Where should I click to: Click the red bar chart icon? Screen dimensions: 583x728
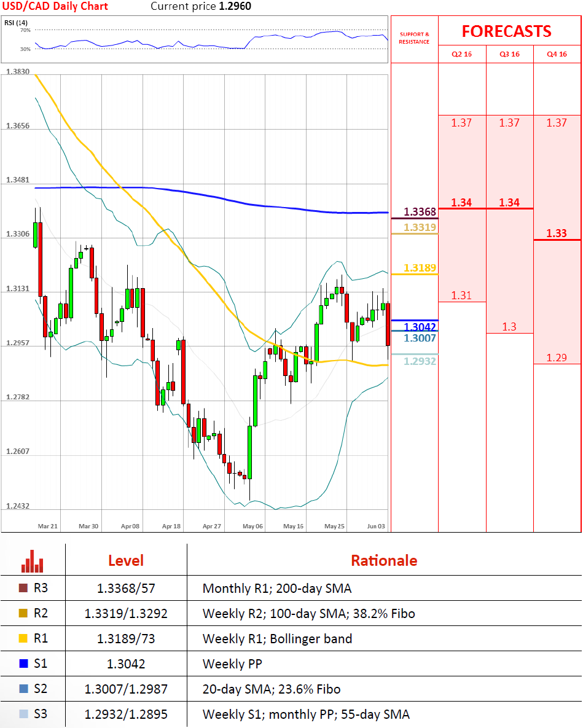[32, 561]
